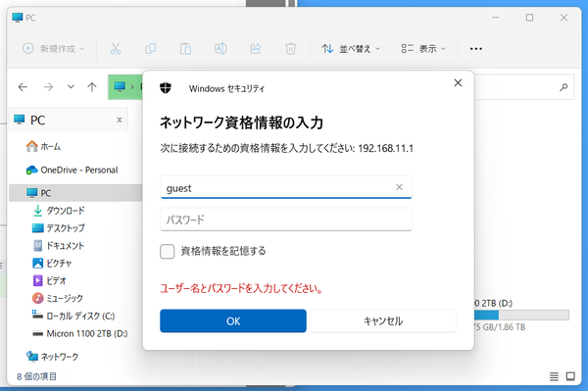Select the PC tab header
Screen dimensions: 588x391
pyautogui.click(x=69, y=120)
